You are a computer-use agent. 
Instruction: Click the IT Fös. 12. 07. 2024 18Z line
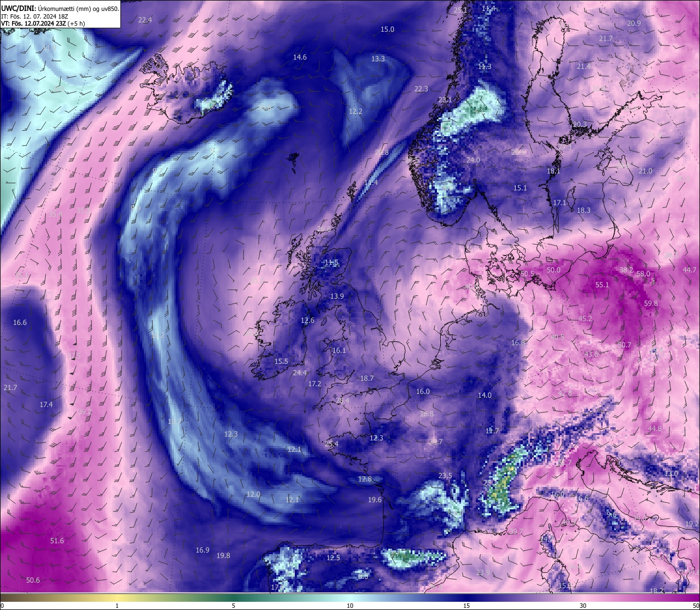click(x=35, y=16)
